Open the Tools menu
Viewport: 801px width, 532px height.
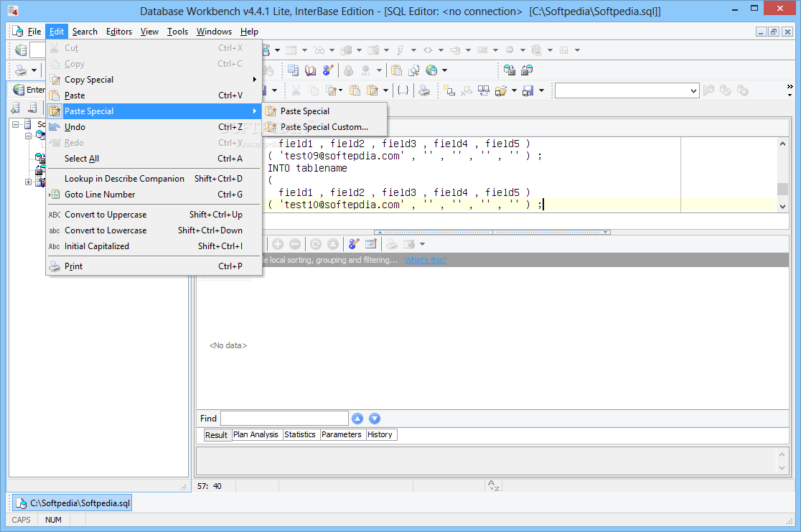tap(177, 32)
